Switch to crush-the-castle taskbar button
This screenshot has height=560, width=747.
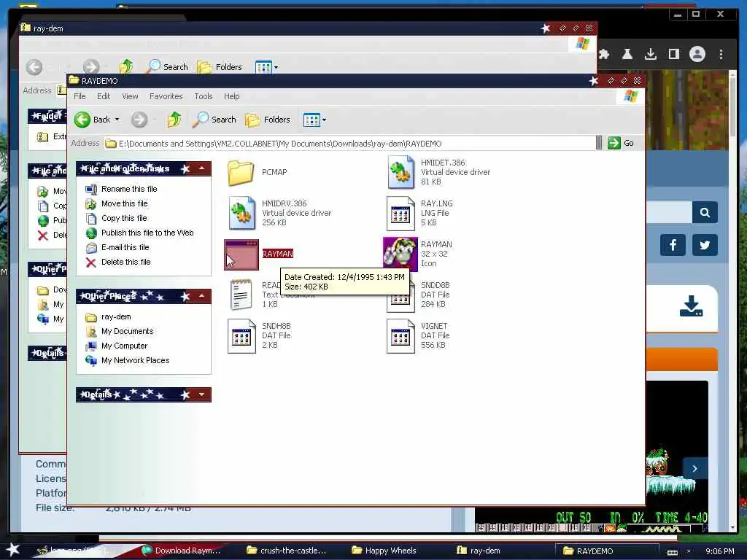(286, 551)
